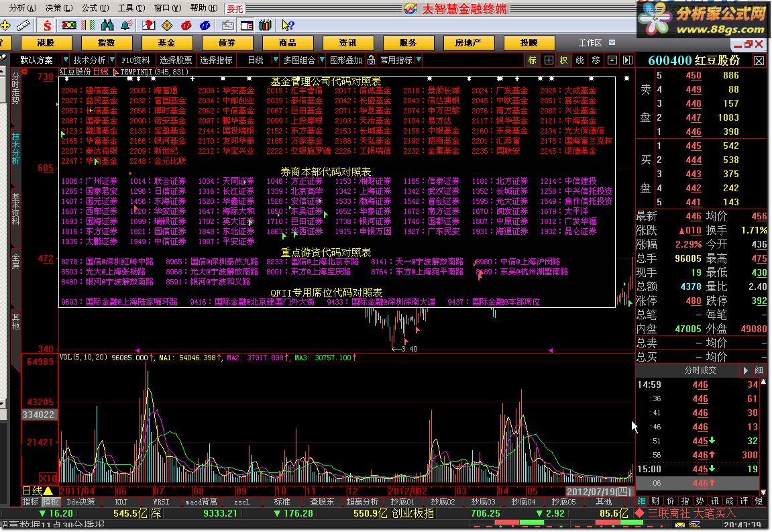Open the 工作区 workspace dropdown
The image size is (772, 532).
tap(612, 42)
